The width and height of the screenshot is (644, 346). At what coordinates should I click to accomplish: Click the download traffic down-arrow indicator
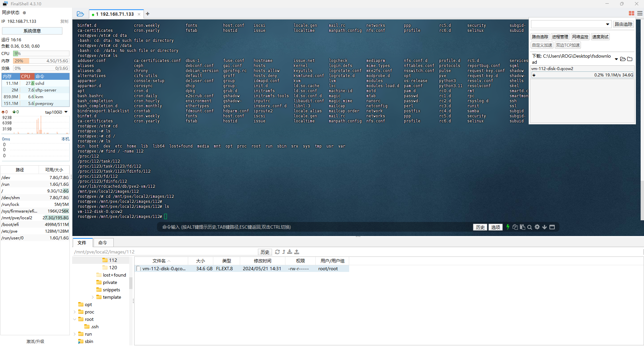(x=14, y=112)
